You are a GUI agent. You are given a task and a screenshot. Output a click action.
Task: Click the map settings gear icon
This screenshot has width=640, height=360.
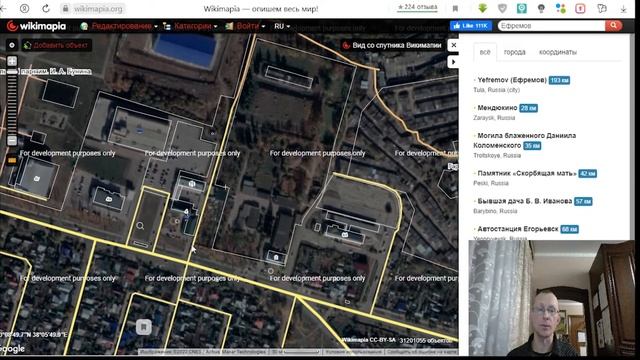(12, 45)
